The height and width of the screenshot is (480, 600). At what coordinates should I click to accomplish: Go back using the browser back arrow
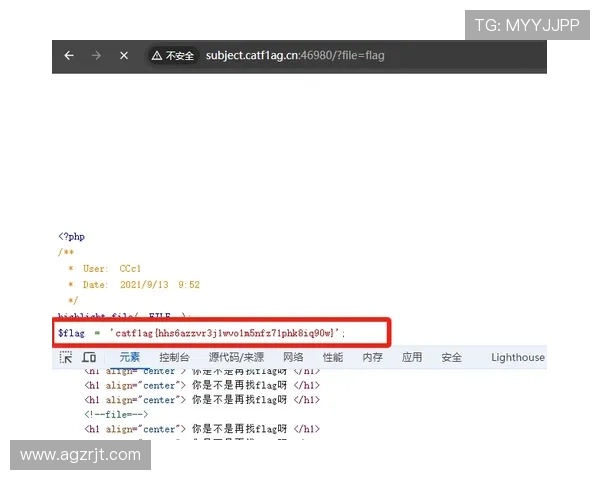pyautogui.click(x=69, y=56)
